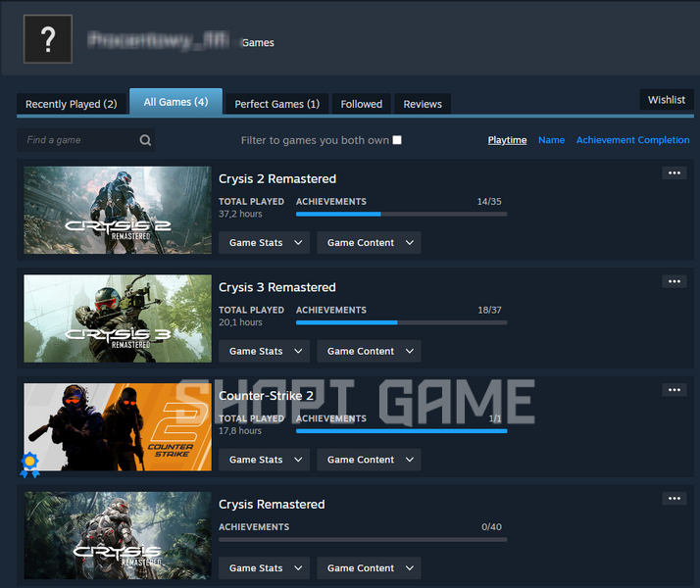Expand Game Stats for Crysis 3 Remastered
The image size is (700, 588).
[x=265, y=351]
